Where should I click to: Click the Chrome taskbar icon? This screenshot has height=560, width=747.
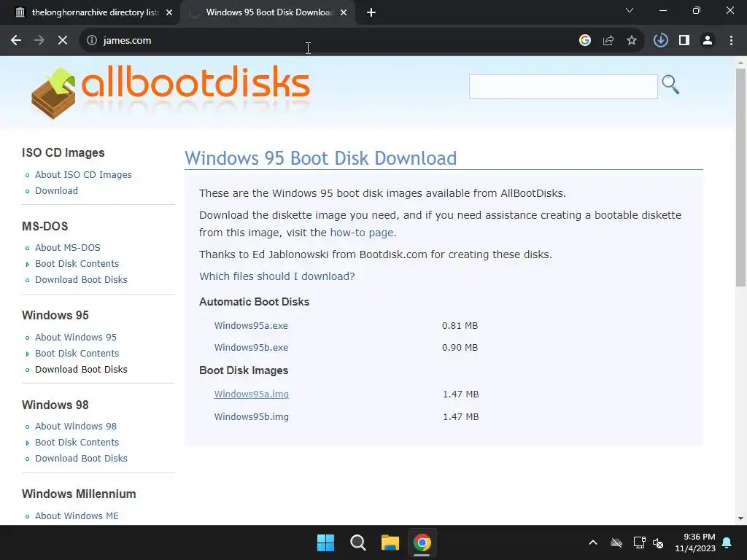[x=422, y=542]
